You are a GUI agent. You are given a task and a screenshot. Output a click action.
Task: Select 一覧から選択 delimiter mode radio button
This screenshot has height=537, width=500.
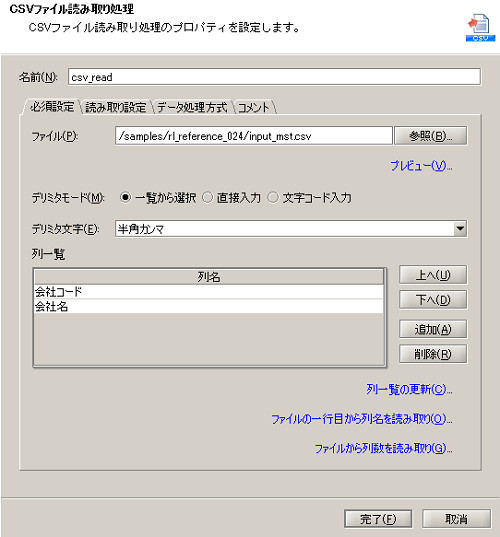pos(125,198)
